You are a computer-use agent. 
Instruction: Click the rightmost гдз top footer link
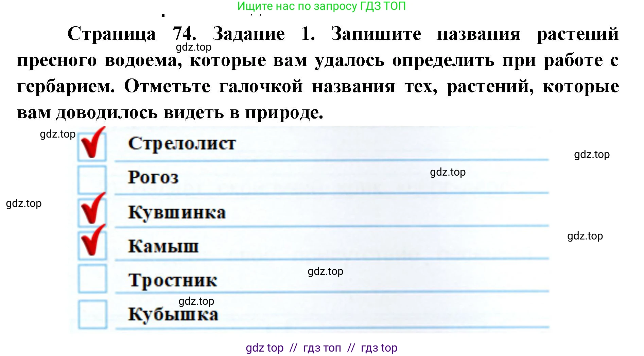pos(379,348)
